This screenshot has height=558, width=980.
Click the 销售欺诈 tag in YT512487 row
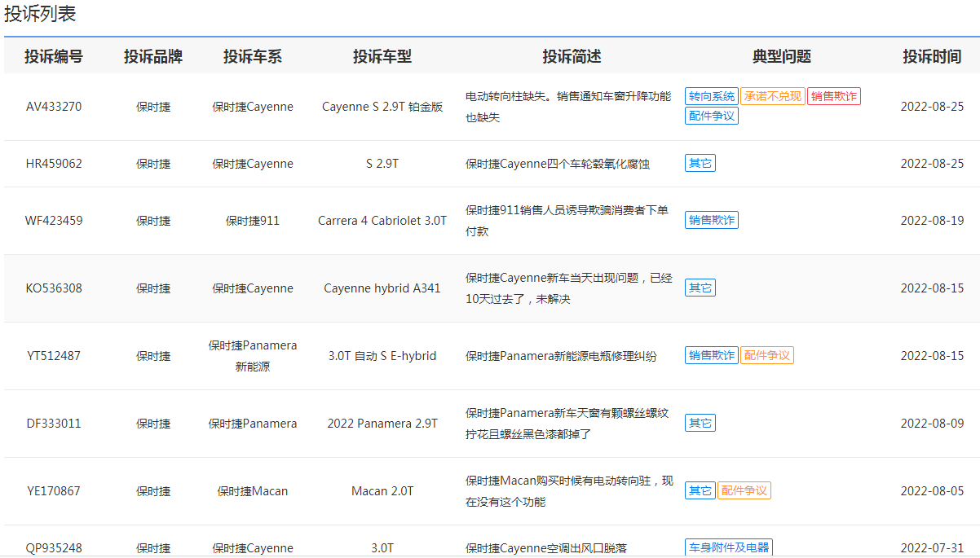pos(712,355)
